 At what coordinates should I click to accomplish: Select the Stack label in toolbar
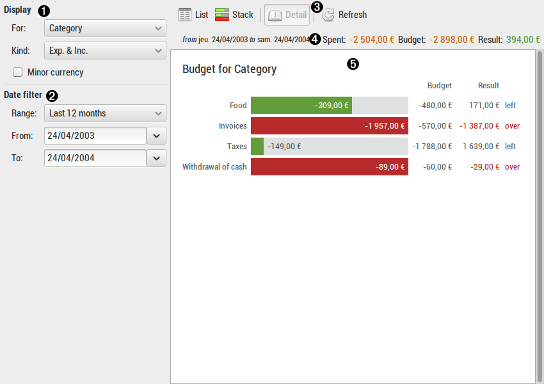click(243, 15)
